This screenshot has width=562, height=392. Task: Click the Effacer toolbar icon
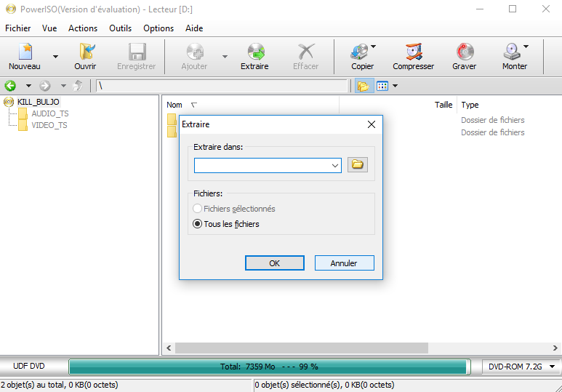(x=306, y=52)
